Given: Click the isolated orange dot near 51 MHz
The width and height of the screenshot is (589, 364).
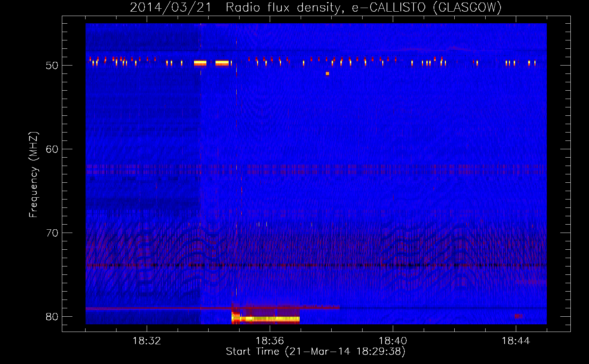Looking at the screenshot, I should pyautogui.click(x=327, y=74).
